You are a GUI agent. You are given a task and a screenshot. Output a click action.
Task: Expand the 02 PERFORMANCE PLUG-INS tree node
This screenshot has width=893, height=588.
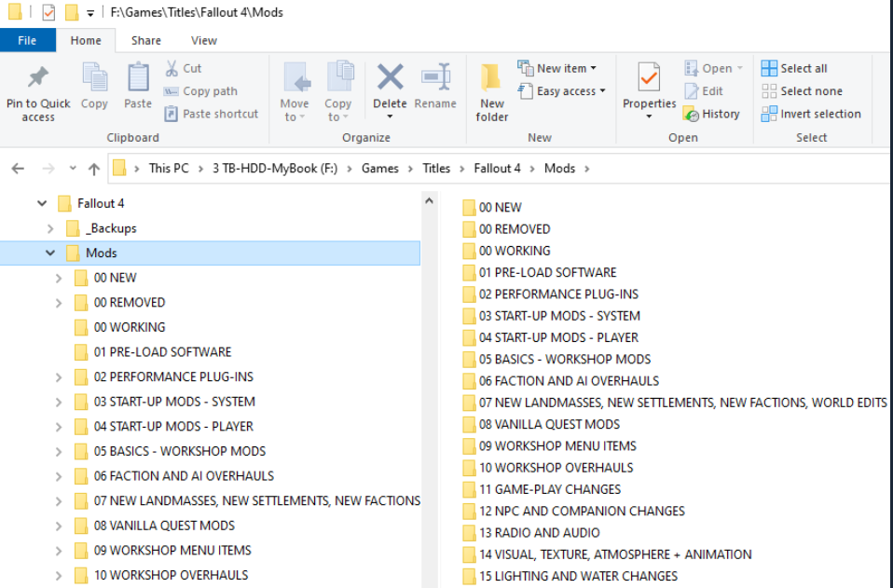pos(59,377)
